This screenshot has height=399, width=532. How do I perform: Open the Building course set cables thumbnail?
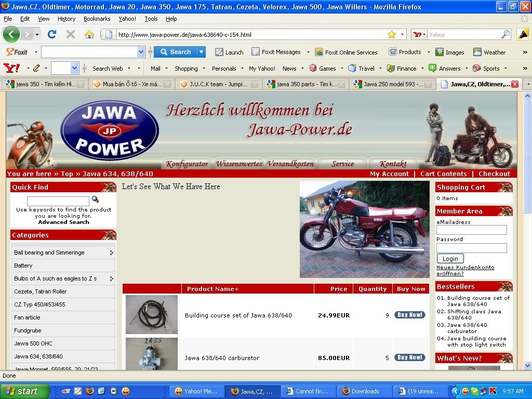point(152,314)
